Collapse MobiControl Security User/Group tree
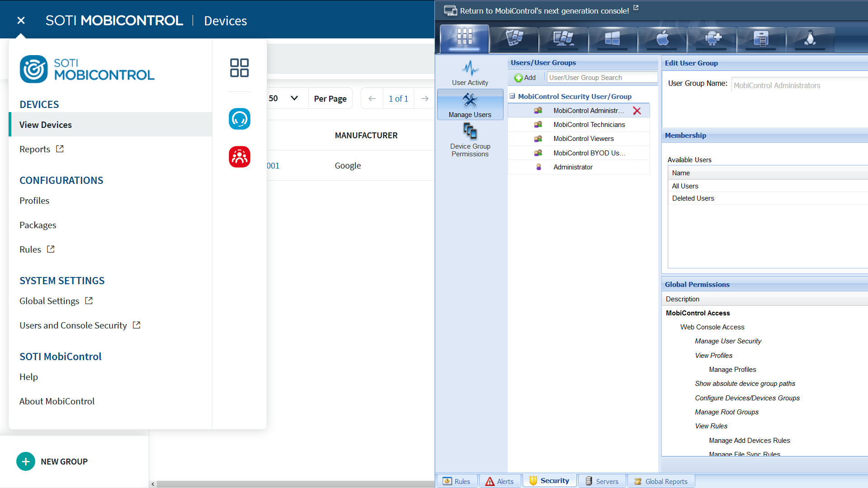Viewport: 868px width, 488px height. point(512,96)
